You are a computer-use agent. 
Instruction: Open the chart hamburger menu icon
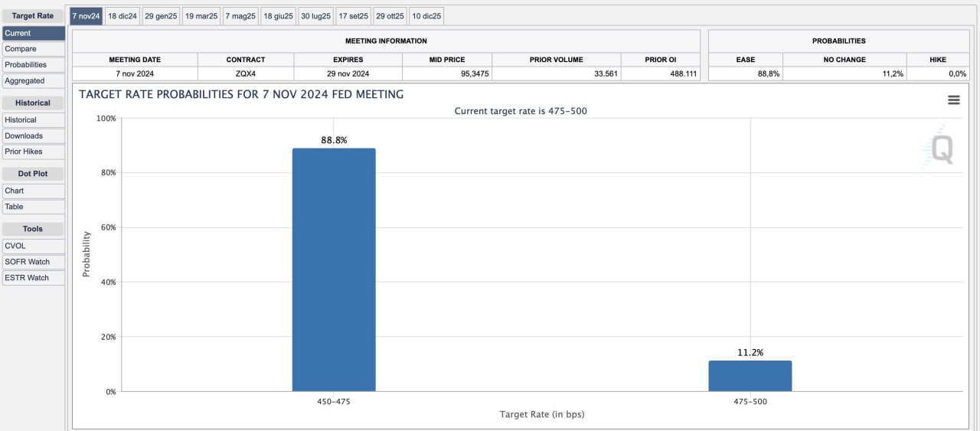(953, 100)
